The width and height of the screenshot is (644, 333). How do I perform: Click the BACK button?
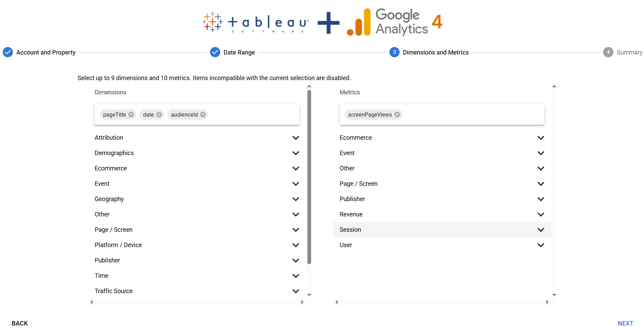pyautogui.click(x=20, y=323)
